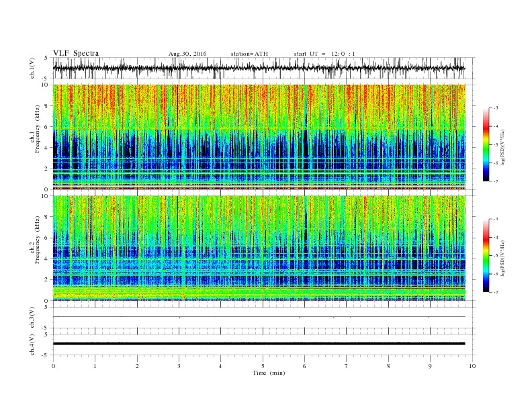This screenshot has width=532, height=411.
Task: Click the ch.3 flat signal trace
Action: click(259, 317)
